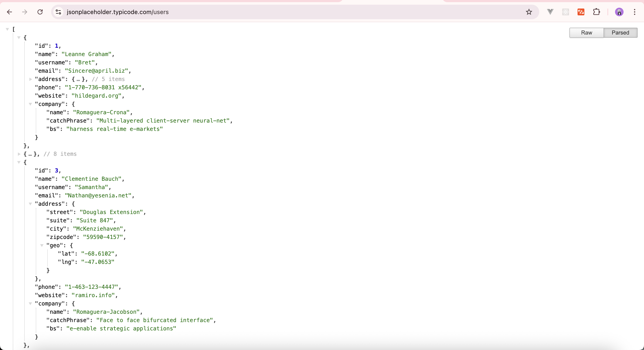Click the React devtools extension icon

coord(565,12)
